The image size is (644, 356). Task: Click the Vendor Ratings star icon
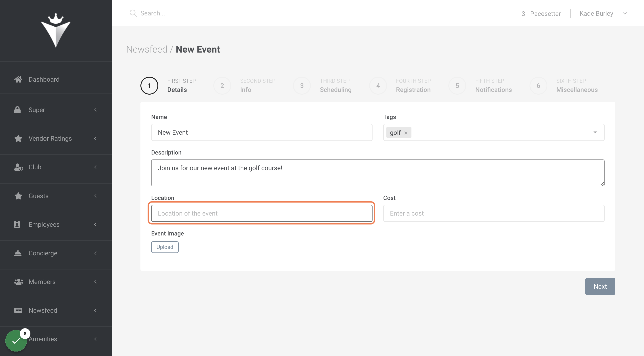click(18, 138)
